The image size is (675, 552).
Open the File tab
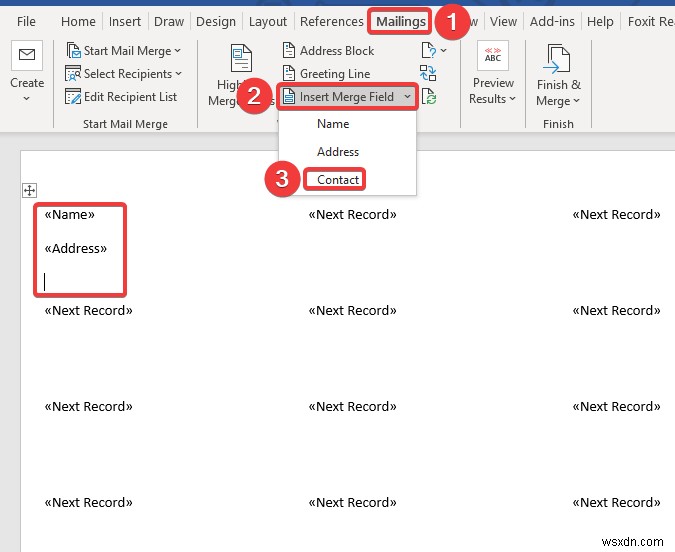[x=26, y=22]
